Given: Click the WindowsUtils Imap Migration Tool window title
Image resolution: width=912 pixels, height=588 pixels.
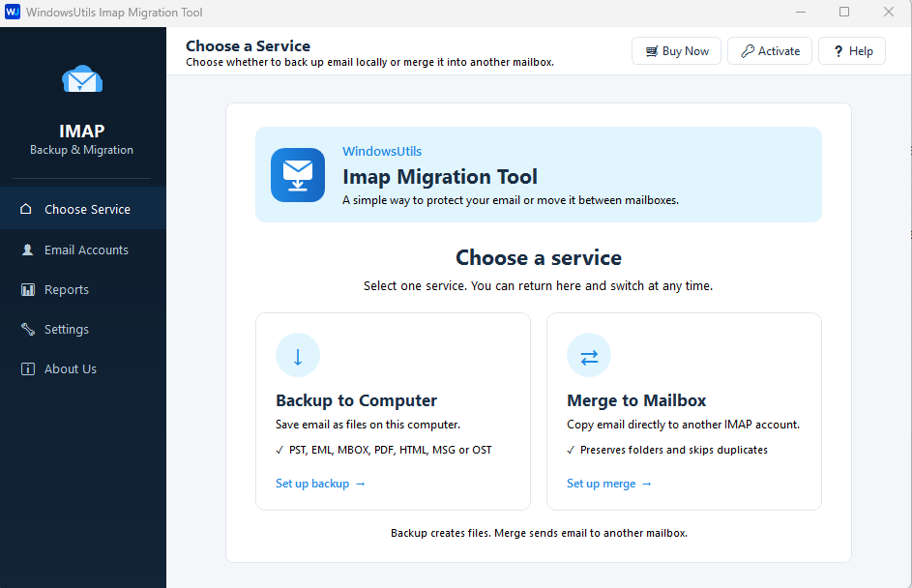Looking at the screenshot, I should tap(114, 13).
